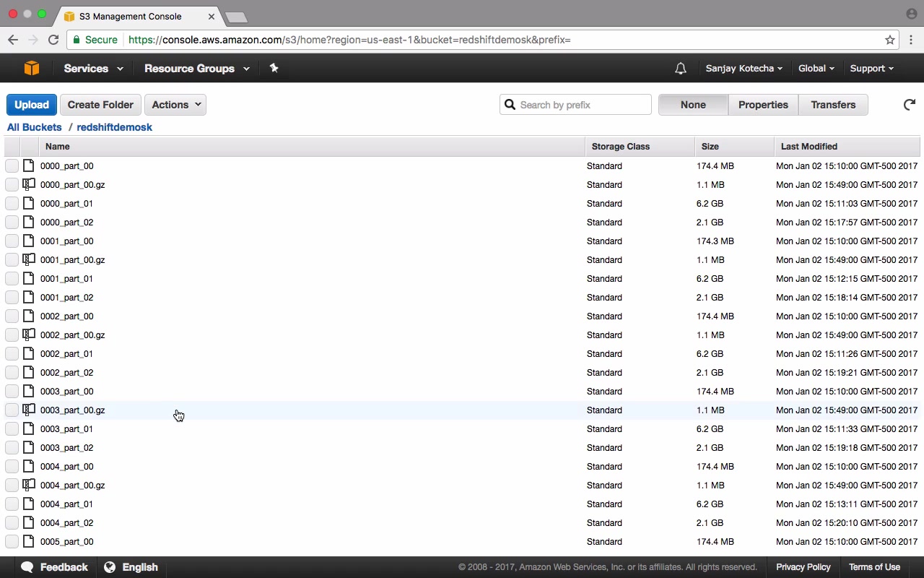Check the box for 0000_part_01
This screenshot has height=578, width=924.
coord(12,203)
